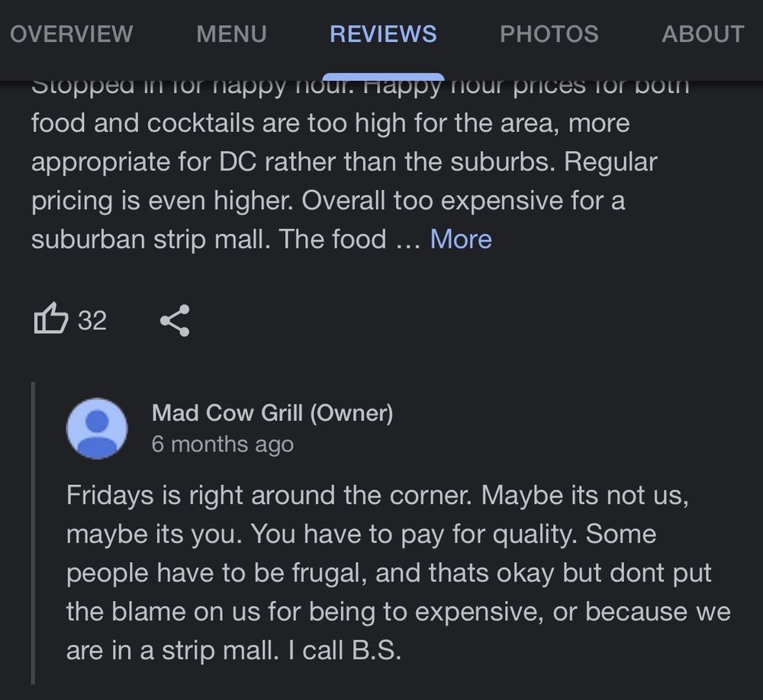
Task: Open the About tab
Action: [x=702, y=34]
